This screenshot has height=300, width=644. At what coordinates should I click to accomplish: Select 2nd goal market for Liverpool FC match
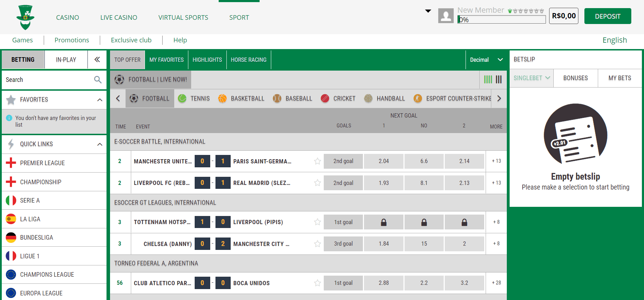tap(343, 183)
